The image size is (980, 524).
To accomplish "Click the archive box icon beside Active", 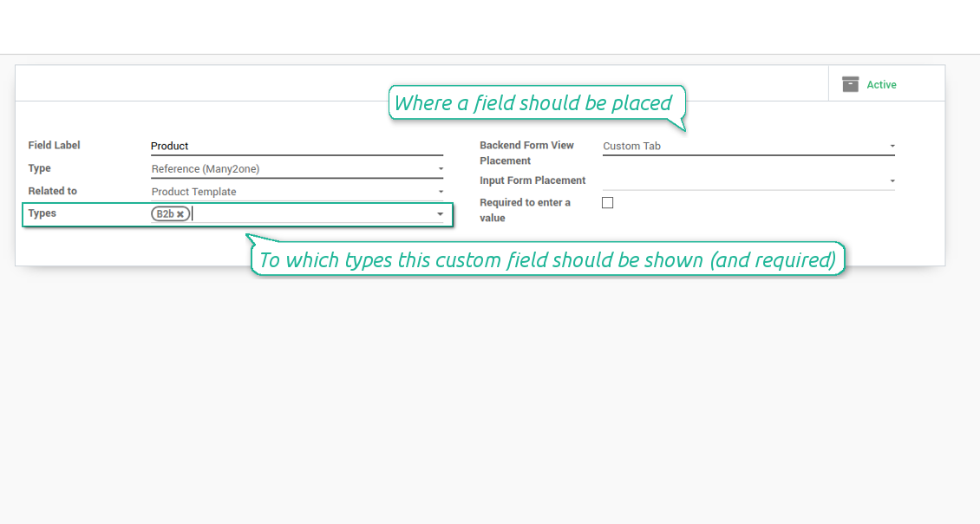I will (x=850, y=84).
